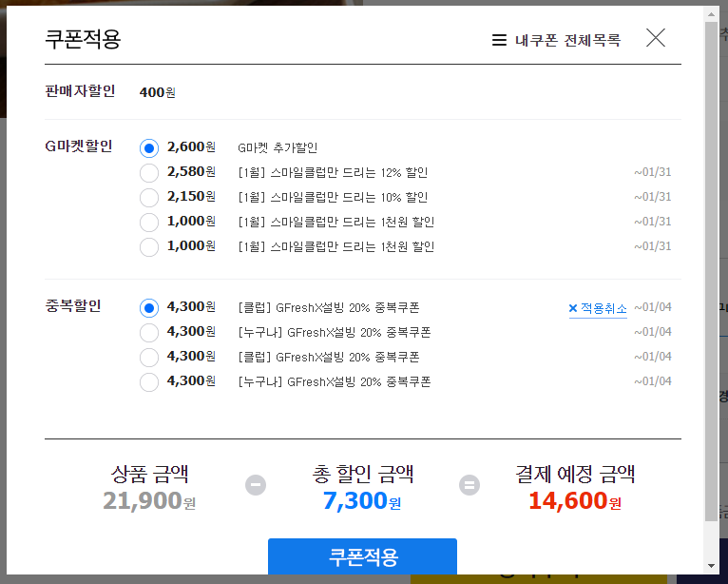Select the 2,600원 G마켓 추가할인 radio button
Viewport: 728px width, 584px height.
click(x=149, y=148)
